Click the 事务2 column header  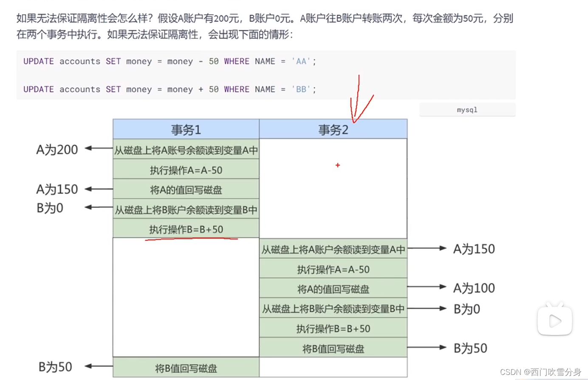click(334, 129)
